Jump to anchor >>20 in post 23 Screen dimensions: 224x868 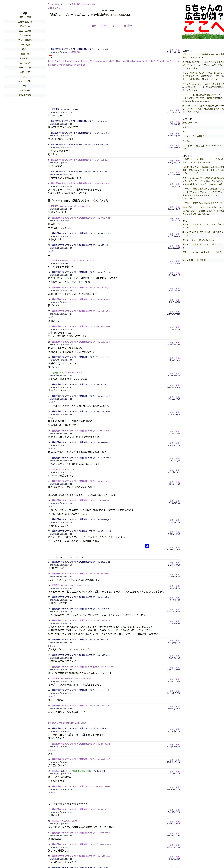click(51, 402)
